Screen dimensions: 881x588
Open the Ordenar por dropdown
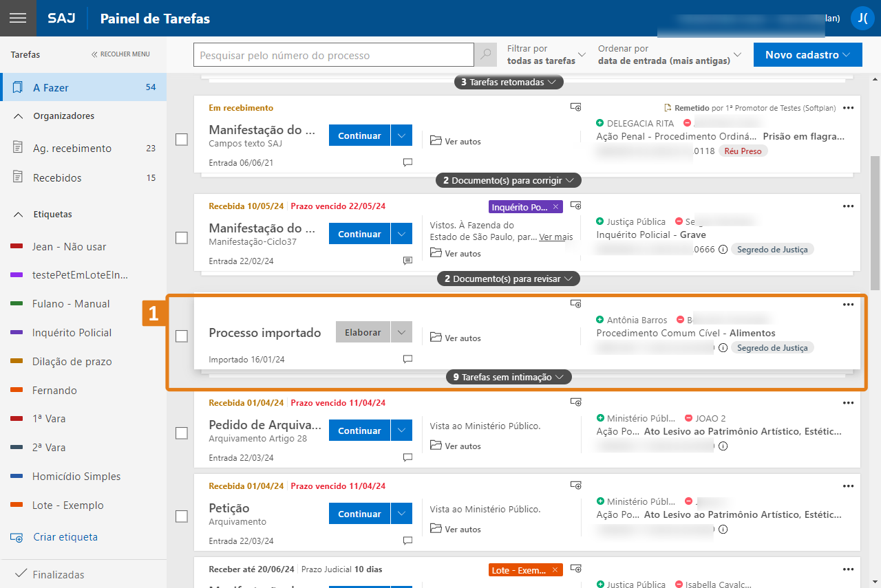[x=669, y=55]
